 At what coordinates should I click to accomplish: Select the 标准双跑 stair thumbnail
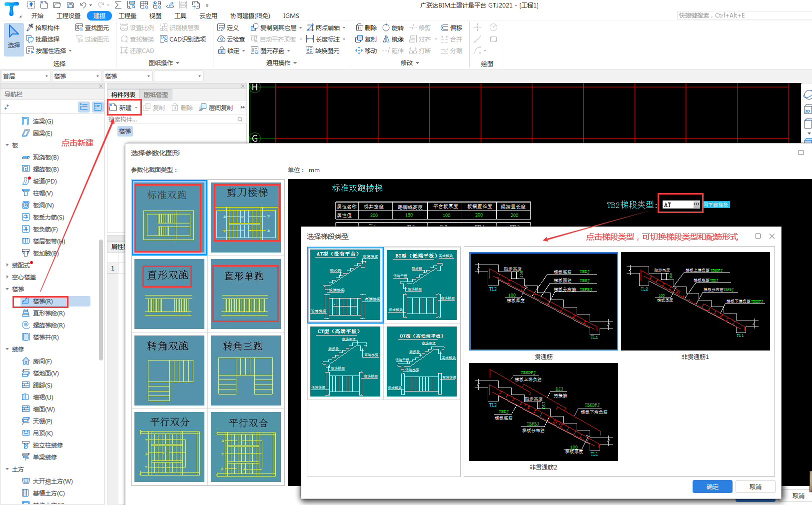coord(169,217)
